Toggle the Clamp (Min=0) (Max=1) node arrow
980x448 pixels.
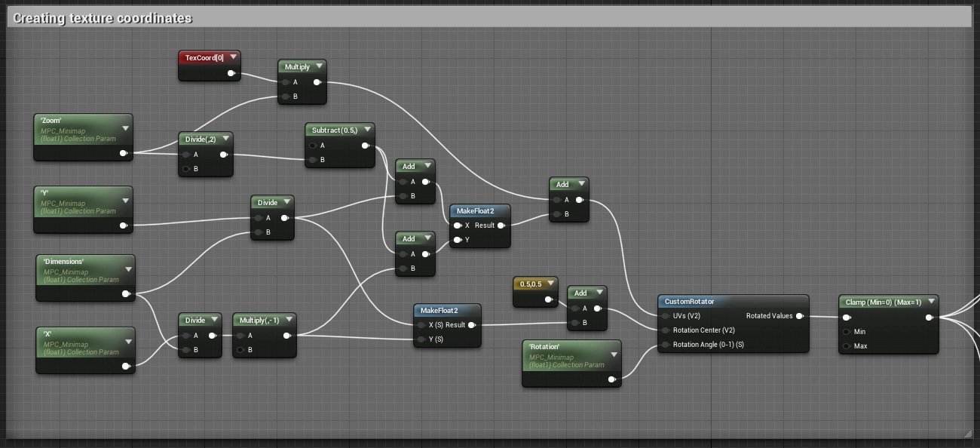pos(931,302)
